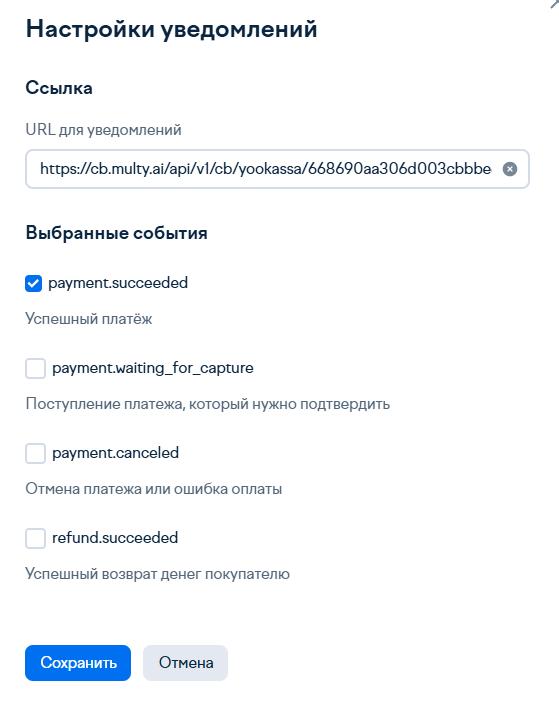Image resolution: width=559 pixels, height=721 pixels.
Task: Click the Сохранить button
Action: click(78, 663)
